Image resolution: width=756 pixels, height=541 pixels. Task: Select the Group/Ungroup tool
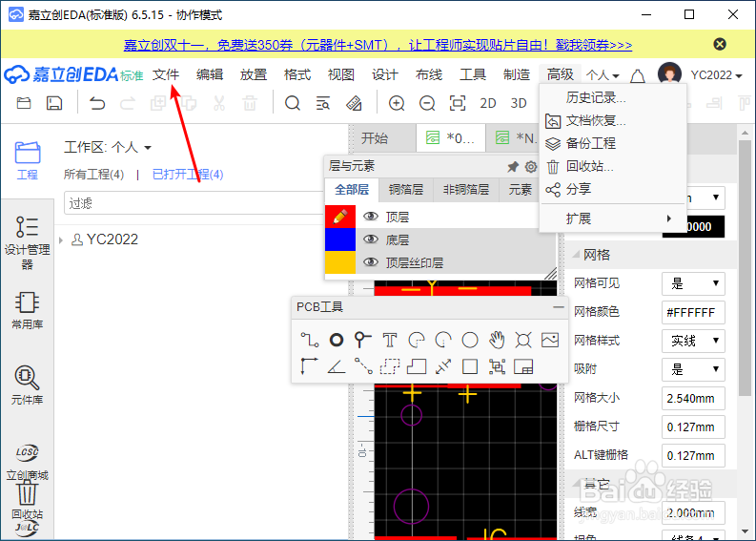click(497, 366)
